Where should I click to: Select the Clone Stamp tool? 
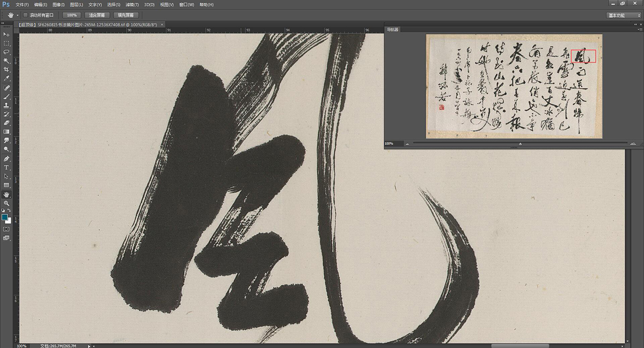[x=6, y=105]
